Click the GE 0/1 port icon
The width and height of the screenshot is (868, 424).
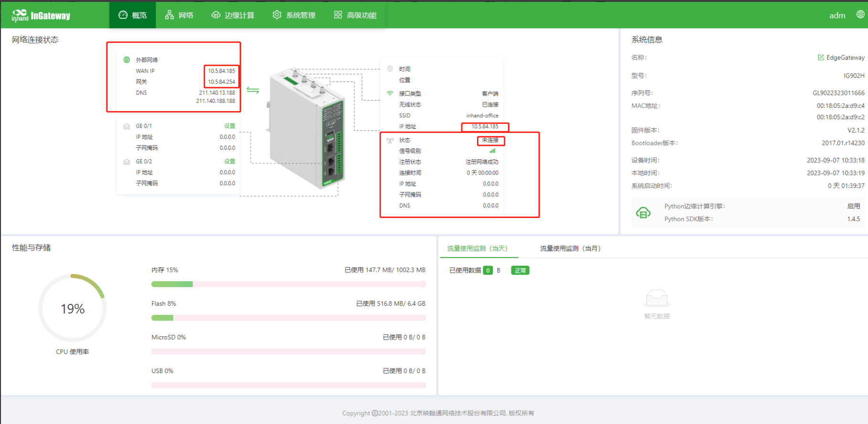[127, 126]
